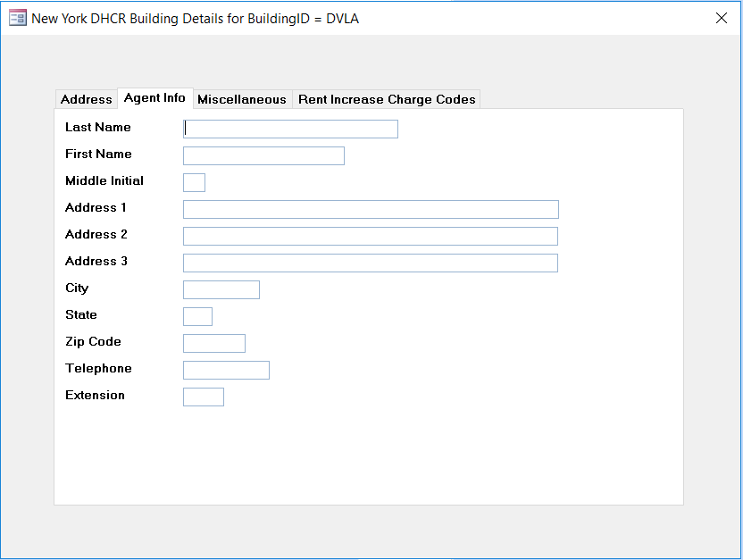The width and height of the screenshot is (743, 560).
Task: Open the Rent Increase Charge Codes tab
Action: coord(387,99)
